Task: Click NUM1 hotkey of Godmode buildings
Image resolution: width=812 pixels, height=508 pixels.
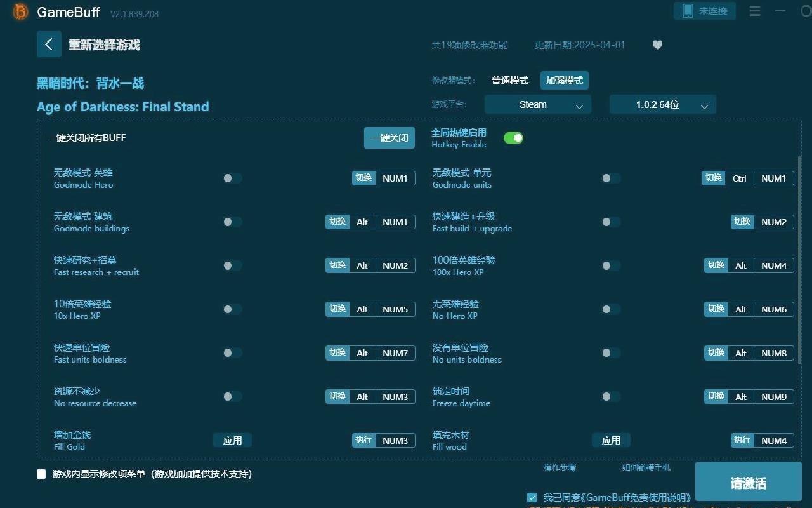Action: coord(395,222)
